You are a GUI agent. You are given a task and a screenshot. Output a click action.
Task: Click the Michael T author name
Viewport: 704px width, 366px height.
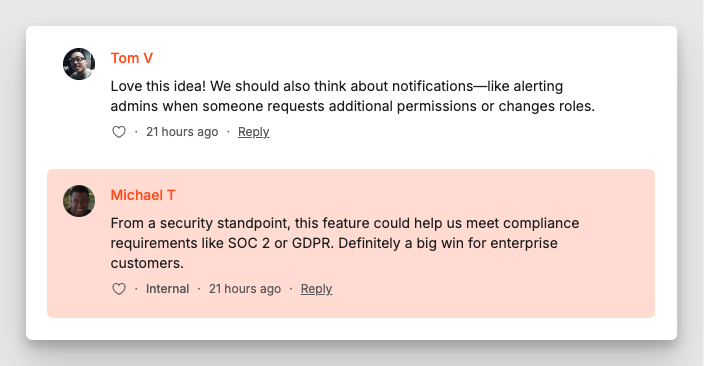143,195
